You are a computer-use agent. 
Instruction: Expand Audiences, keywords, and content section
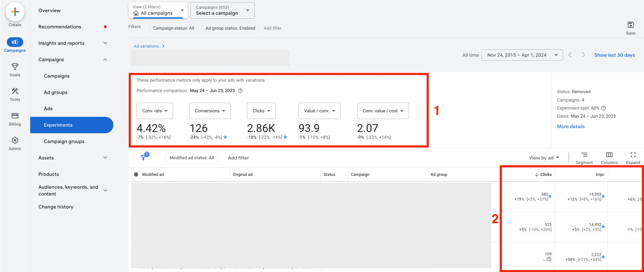(105, 191)
